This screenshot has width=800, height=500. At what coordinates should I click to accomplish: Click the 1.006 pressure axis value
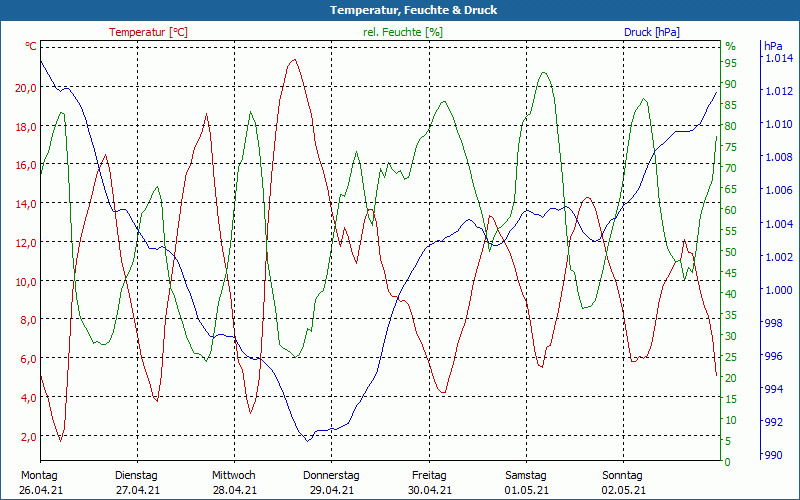coord(780,190)
